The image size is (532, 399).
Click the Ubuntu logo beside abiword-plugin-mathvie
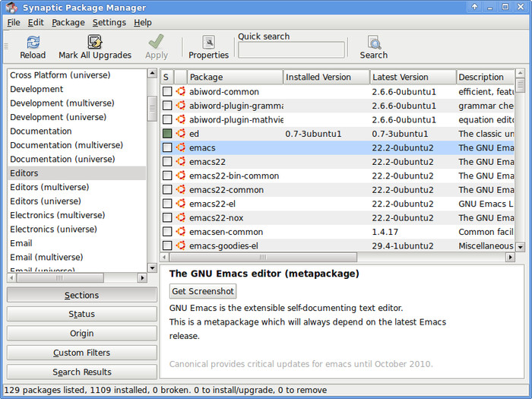[x=181, y=119]
